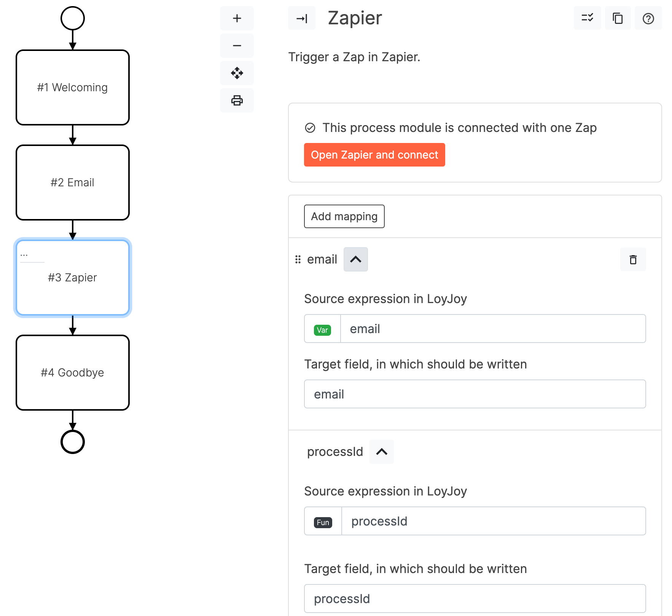The image size is (672, 616).
Task: Collapse the processId mapping chevron
Action: click(381, 451)
